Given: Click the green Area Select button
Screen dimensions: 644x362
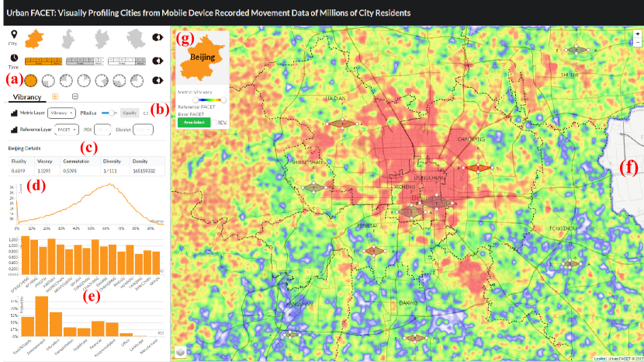Looking at the screenshot, I should 194,122.
